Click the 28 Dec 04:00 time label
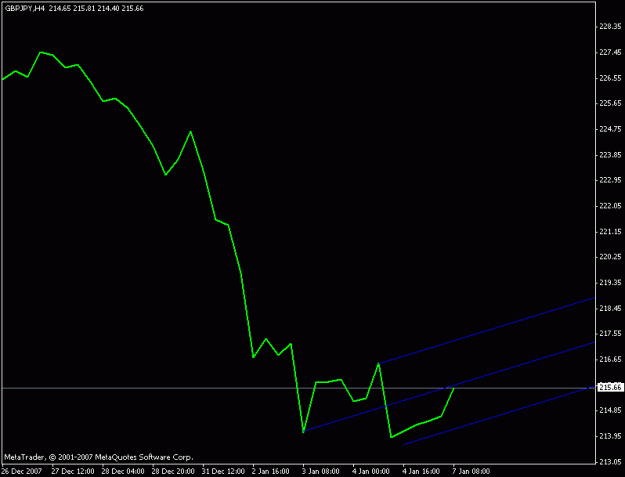The height and width of the screenshot is (477, 625). click(x=123, y=471)
